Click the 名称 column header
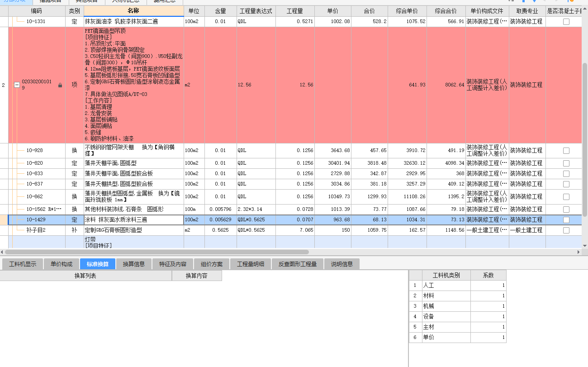This screenshot has width=588, height=367. point(134,11)
